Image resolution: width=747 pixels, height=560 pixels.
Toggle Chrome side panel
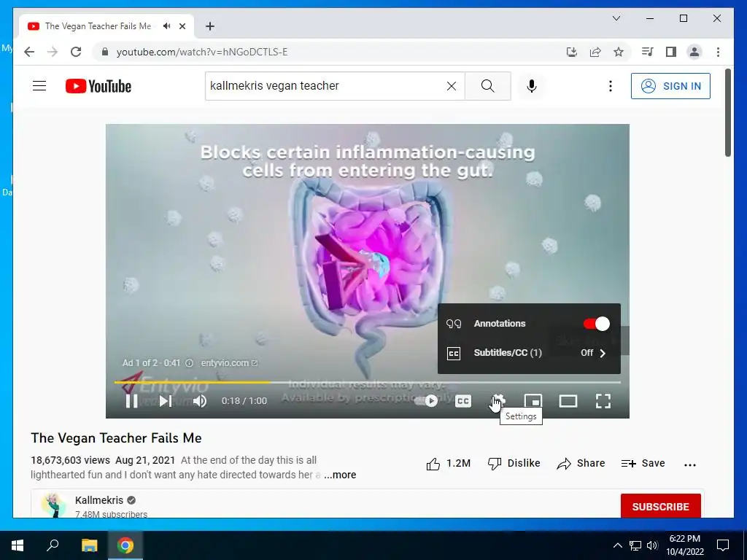pyautogui.click(x=671, y=52)
